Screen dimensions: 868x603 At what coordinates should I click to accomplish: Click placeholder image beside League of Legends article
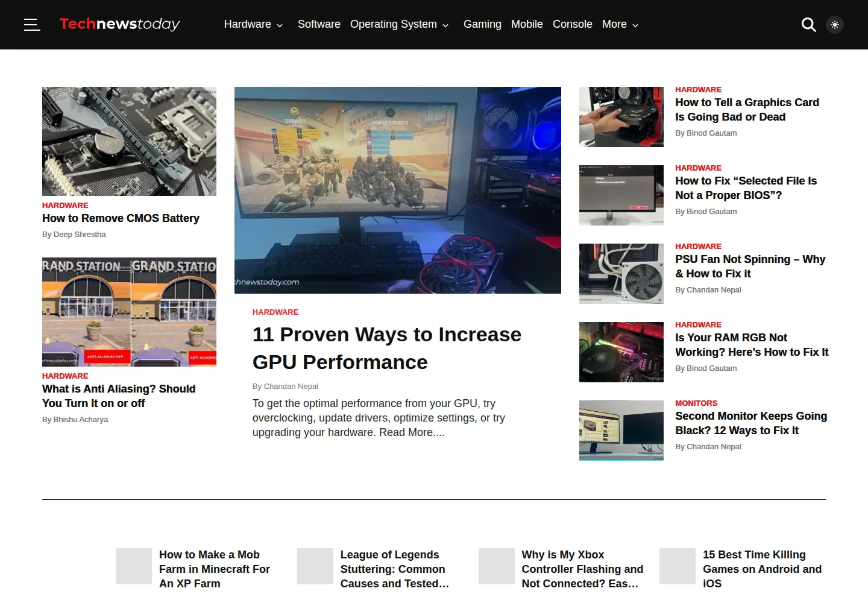point(315,566)
